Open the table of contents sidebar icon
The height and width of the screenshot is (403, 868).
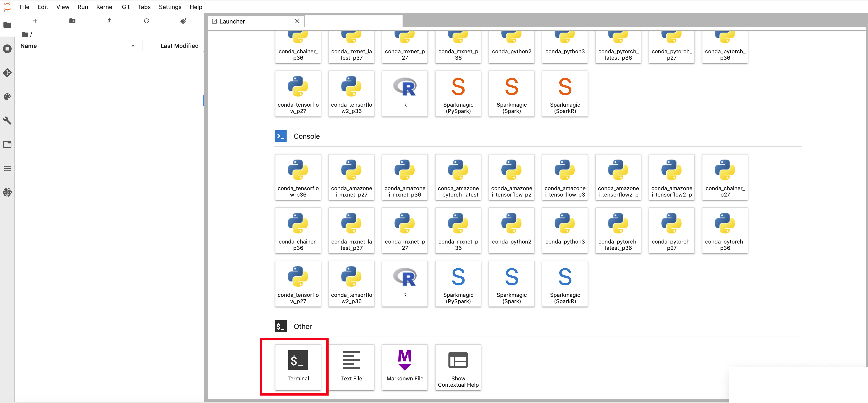point(7,168)
